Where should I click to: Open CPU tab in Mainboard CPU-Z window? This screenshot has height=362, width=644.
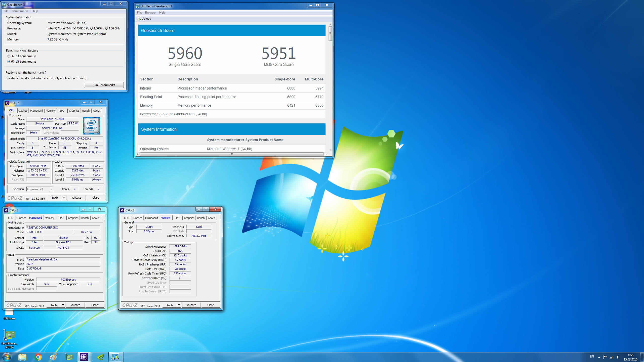[x=11, y=218]
